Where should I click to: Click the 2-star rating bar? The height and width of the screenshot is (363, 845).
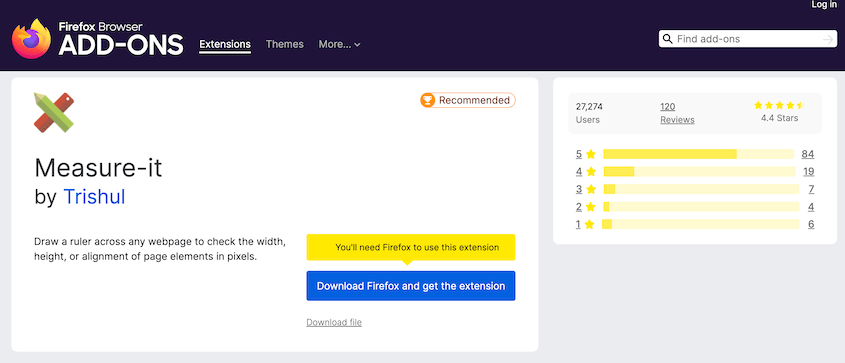tap(701, 207)
